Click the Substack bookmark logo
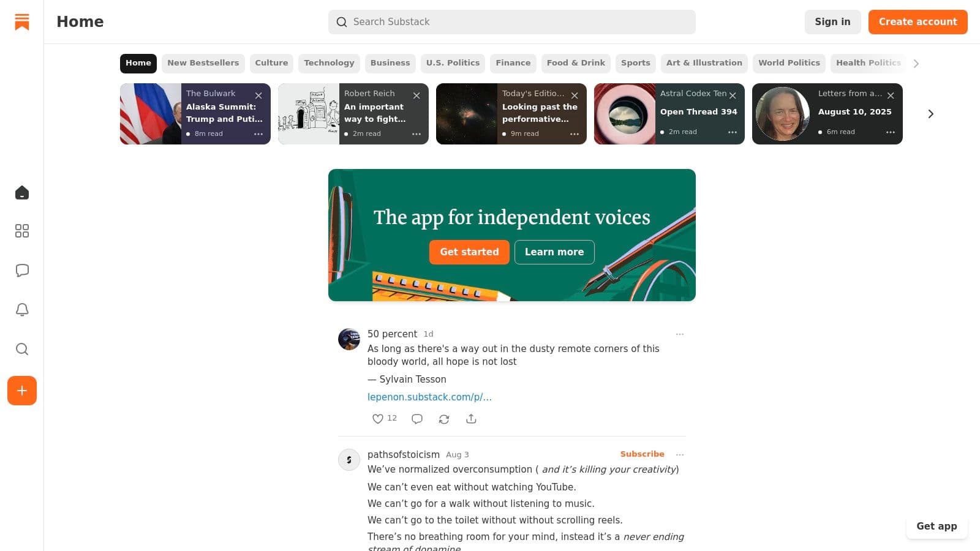Image resolution: width=980 pixels, height=551 pixels. click(x=22, y=22)
